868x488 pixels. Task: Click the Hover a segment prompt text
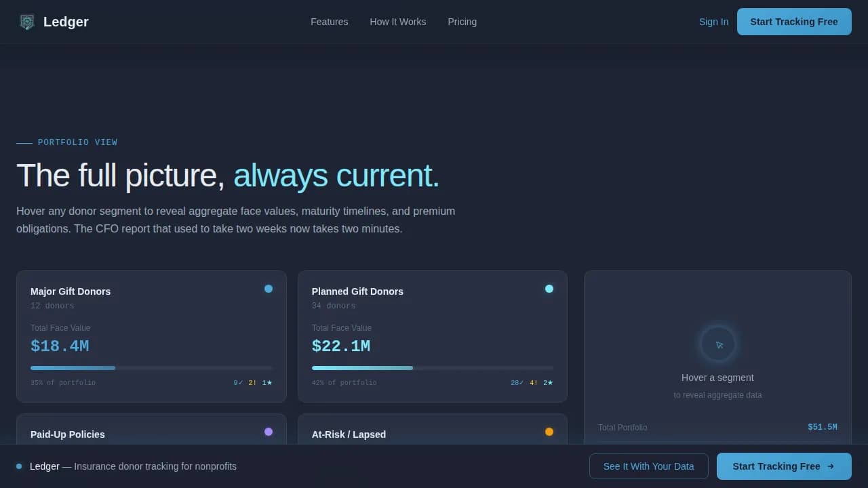[x=717, y=378]
